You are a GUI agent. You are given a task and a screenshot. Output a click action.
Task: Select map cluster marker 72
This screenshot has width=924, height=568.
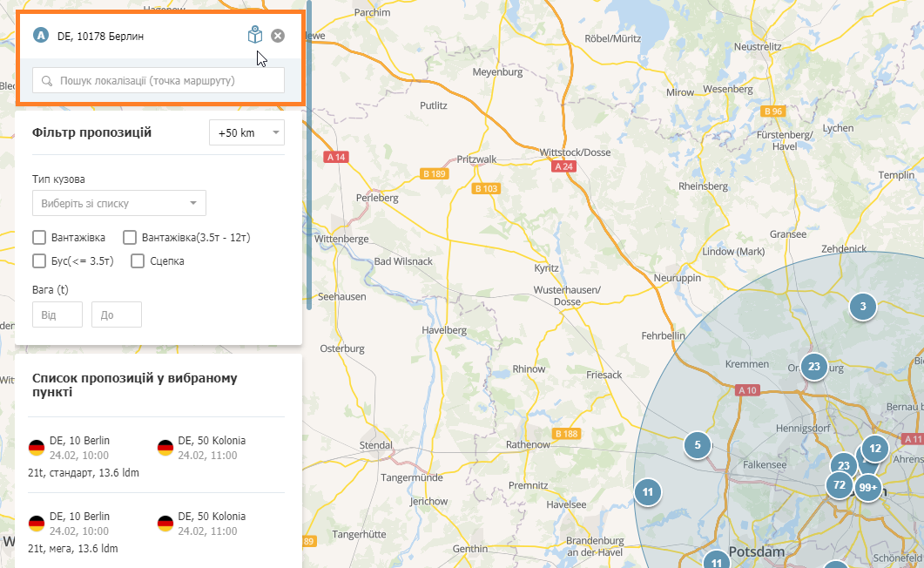point(840,485)
